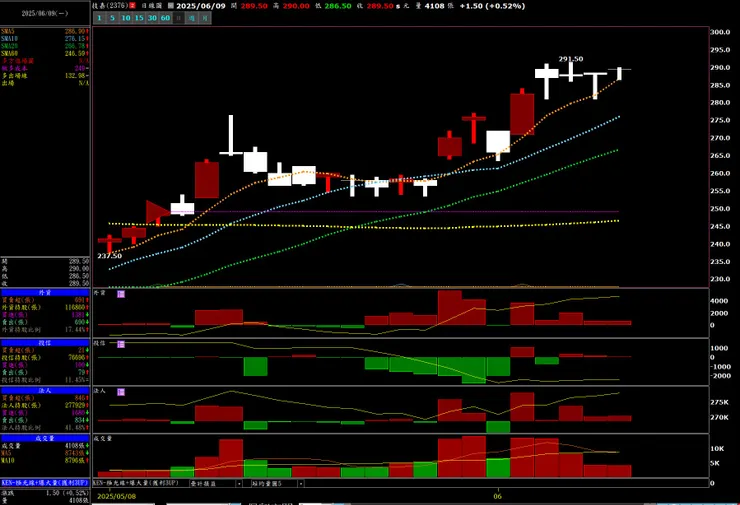Select the daily (日) timeframe button
Image resolution: width=740 pixels, height=505 pixels.
tap(178, 18)
